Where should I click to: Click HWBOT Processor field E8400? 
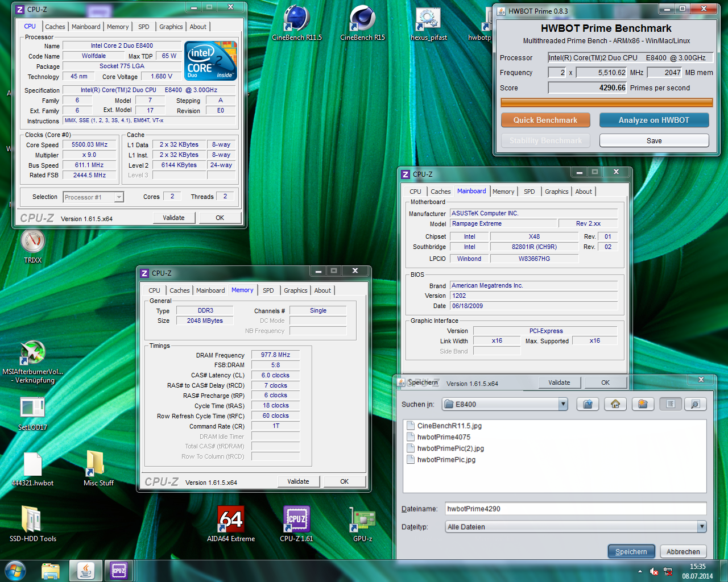[x=630, y=57]
